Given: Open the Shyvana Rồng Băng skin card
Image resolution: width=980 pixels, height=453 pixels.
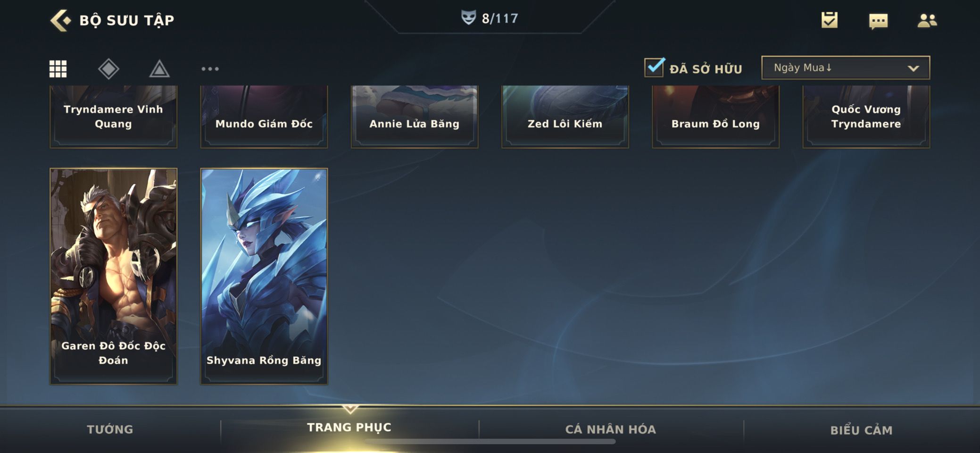Looking at the screenshot, I should click(264, 276).
